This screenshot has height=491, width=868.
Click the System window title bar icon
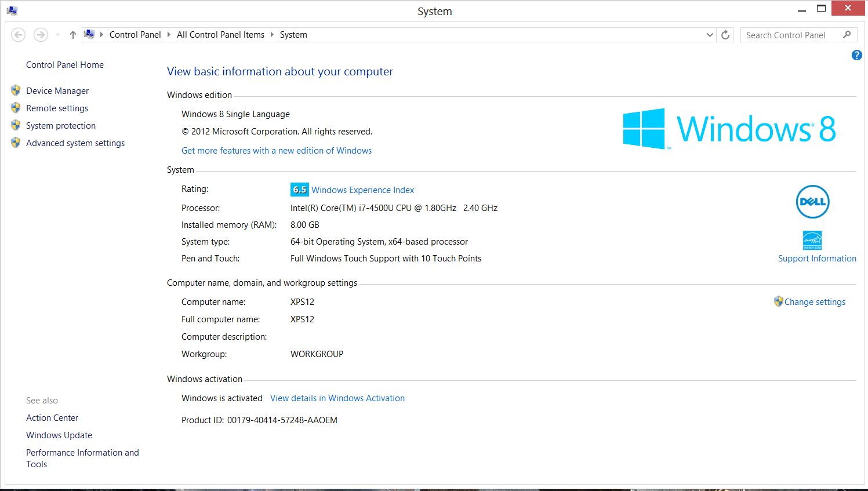pos(12,10)
